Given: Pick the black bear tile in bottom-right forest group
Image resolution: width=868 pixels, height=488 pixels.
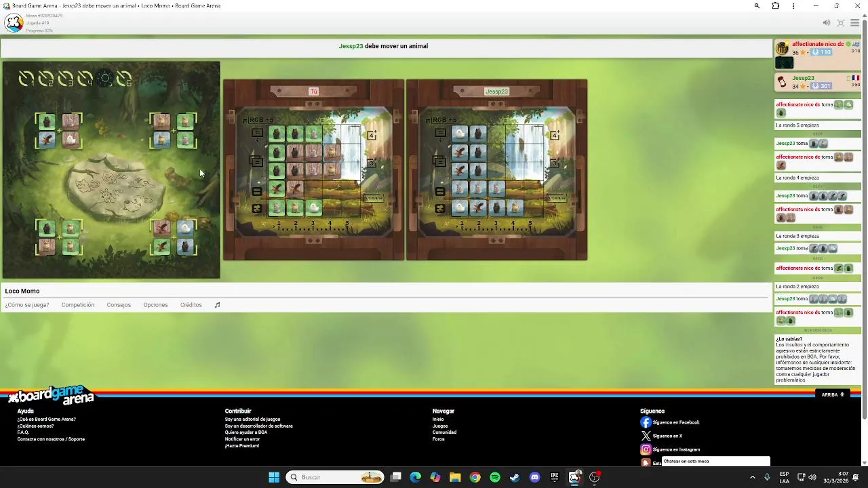Looking at the screenshot, I should tap(185, 246).
